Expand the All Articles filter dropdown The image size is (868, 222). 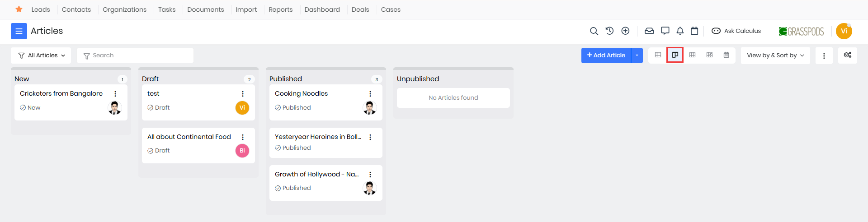coord(41,55)
